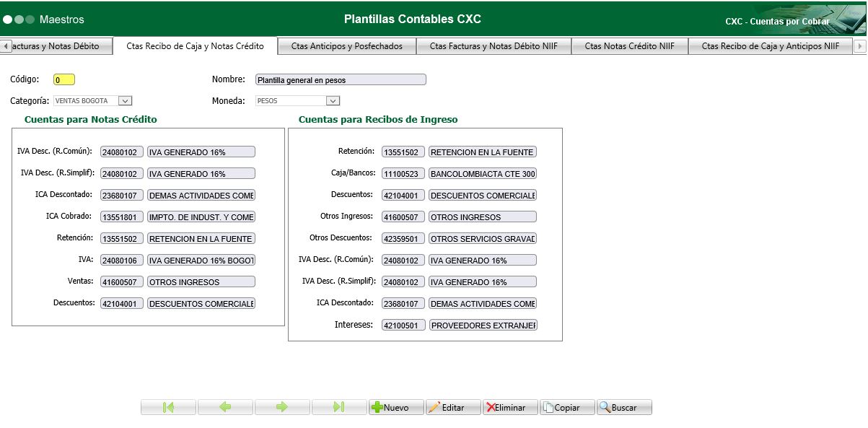Navigate to the first record using the green arrow
The image size is (868, 428).
[167, 406]
